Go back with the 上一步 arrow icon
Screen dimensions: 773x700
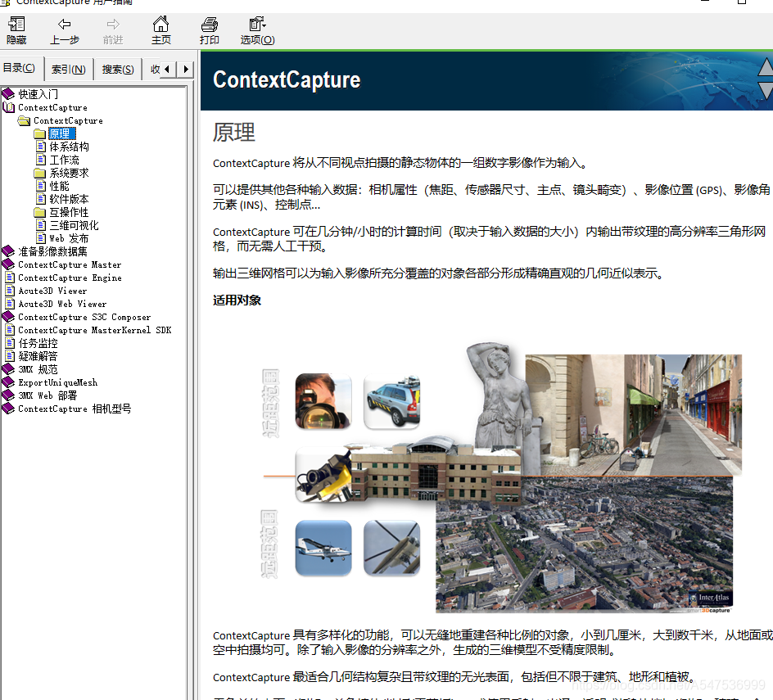[64, 25]
